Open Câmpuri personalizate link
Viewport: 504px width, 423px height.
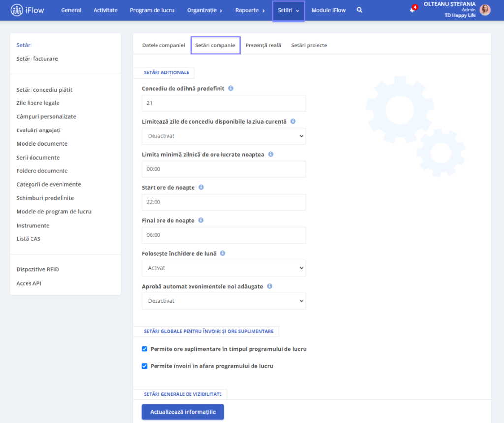coord(46,116)
